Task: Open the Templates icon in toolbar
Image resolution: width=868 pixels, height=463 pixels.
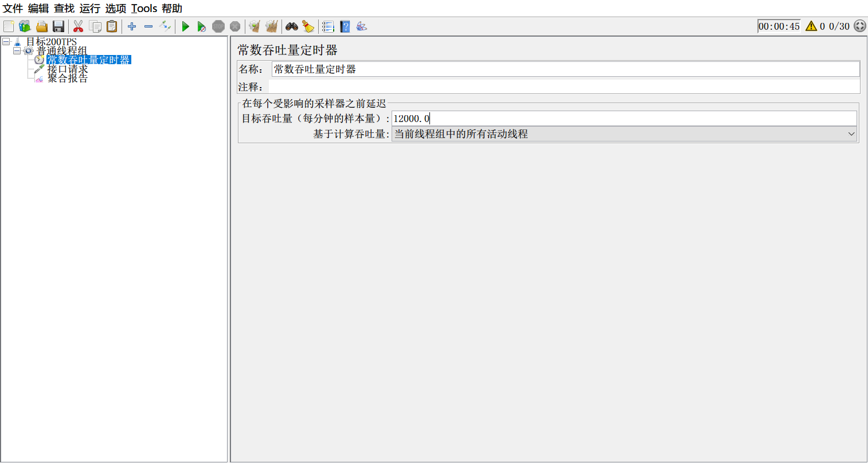Action: [x=25, y=26]
